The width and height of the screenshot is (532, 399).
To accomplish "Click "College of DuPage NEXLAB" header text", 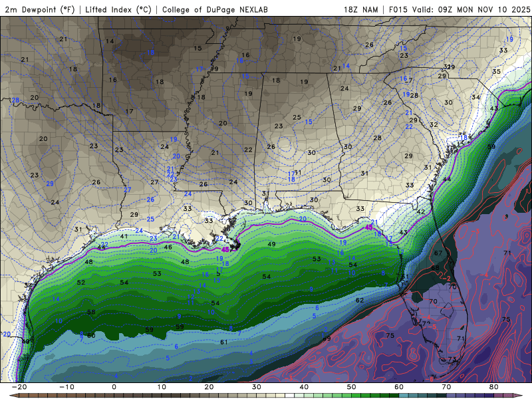I will (215, 9).
